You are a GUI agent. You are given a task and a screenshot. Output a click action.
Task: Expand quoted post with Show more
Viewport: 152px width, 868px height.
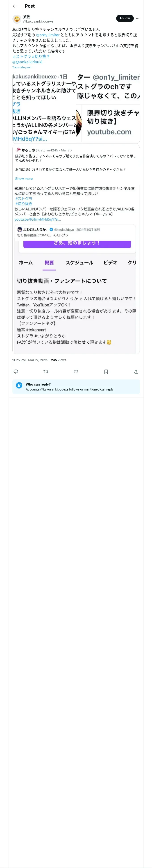[x=24, y=179]
